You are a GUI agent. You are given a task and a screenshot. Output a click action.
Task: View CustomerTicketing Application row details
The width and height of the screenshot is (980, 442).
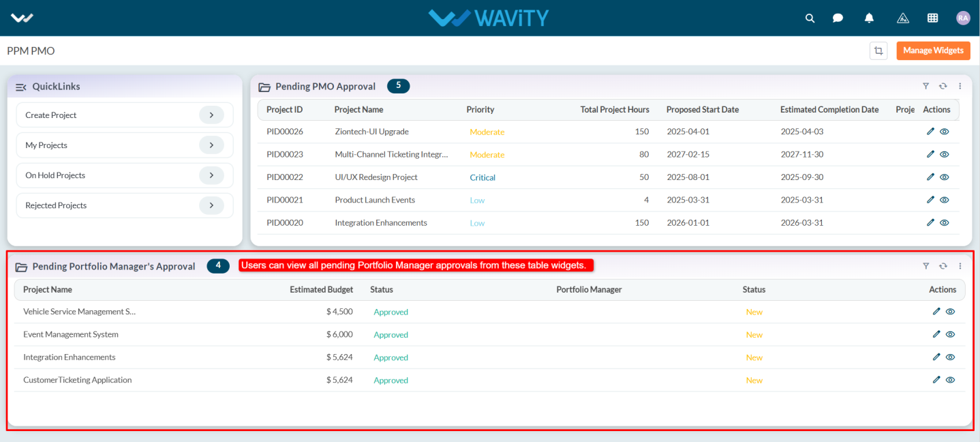coord(950,380)
